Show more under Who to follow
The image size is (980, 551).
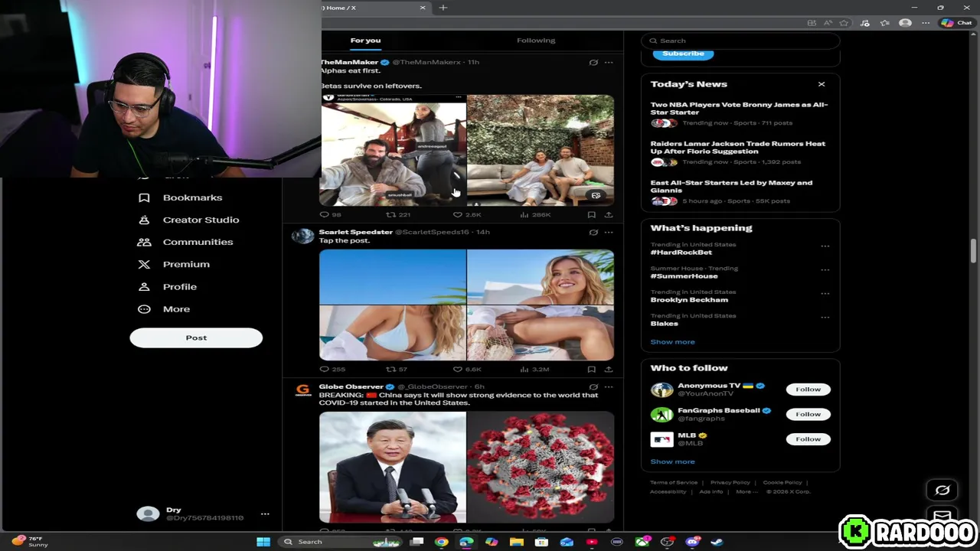[672, 461]
